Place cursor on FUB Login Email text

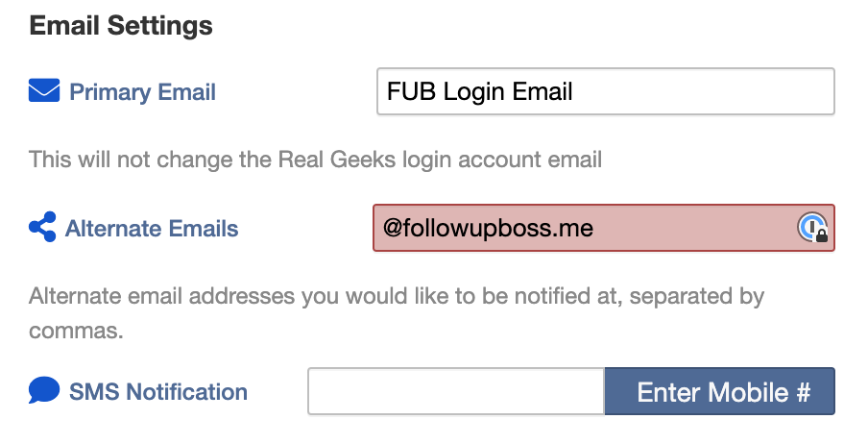[479, 92]
